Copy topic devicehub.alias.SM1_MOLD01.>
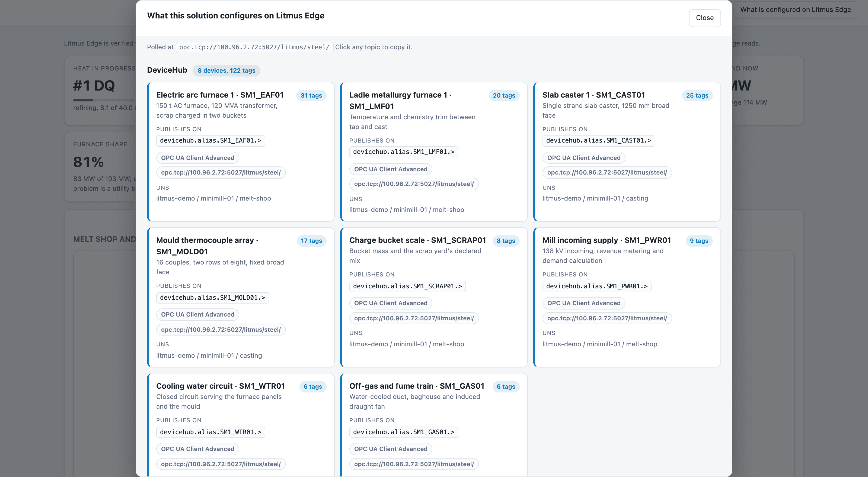Viewport: 868px width, 477px height. pyautogui.click(x=213, y=298)
